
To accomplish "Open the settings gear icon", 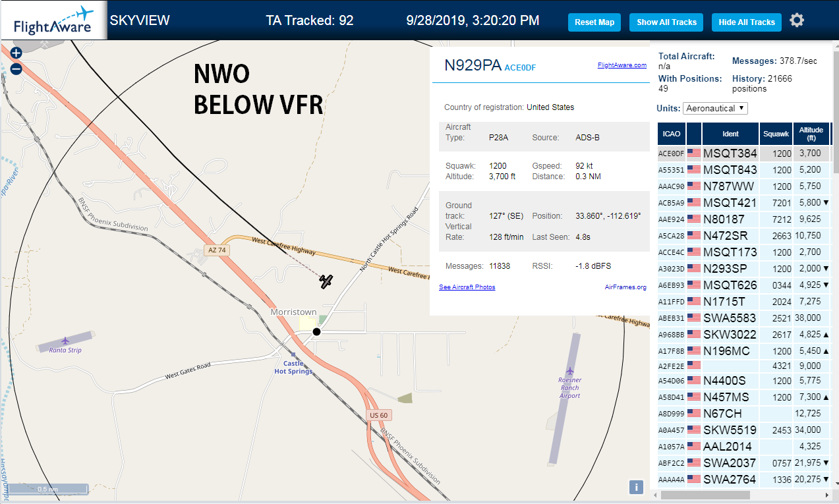I will [x=797, y=20].
